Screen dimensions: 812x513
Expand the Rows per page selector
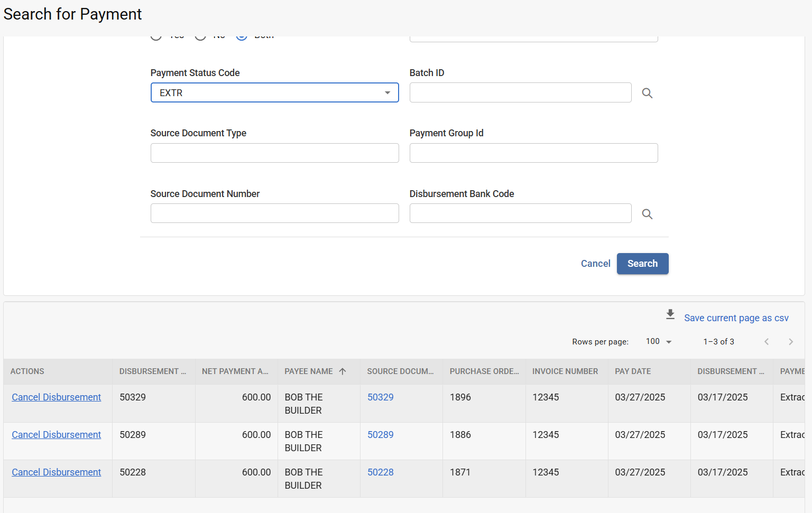pyautogui.click(x=659, y=342)
